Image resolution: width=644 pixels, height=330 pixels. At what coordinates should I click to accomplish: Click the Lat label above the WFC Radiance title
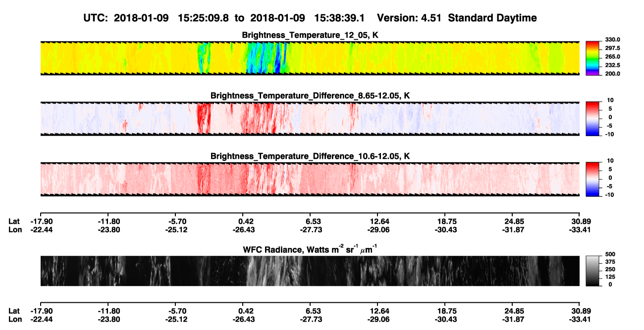pos(14,222)
